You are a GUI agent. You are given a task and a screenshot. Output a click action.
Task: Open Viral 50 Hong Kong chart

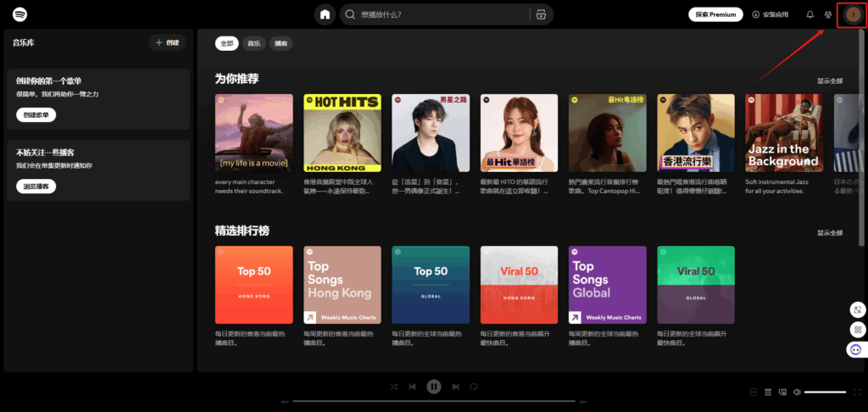[520, 285]
